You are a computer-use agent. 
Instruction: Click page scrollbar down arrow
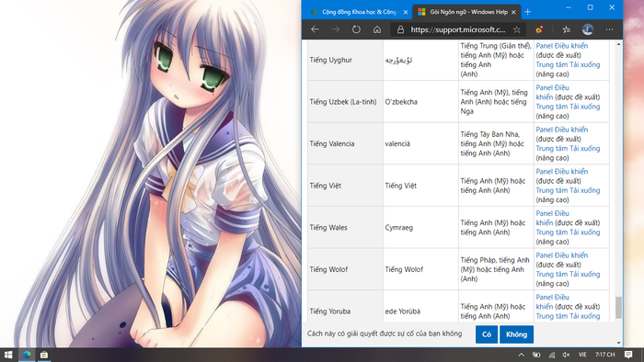(x=618, y=343)
